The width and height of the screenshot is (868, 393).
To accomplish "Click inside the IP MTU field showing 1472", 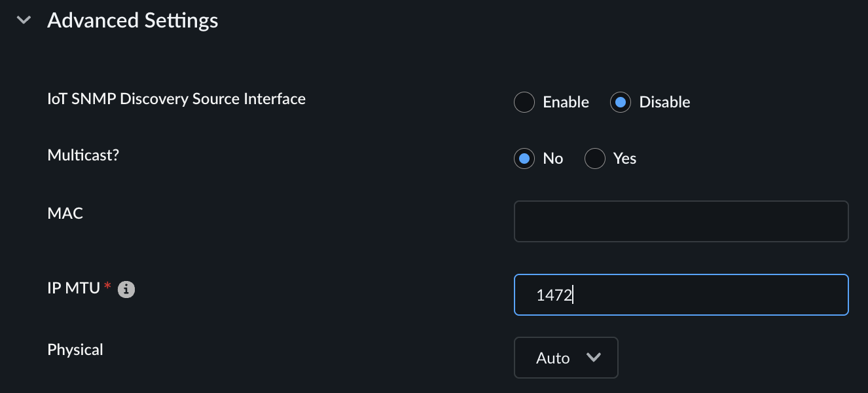I will point(681,295).
